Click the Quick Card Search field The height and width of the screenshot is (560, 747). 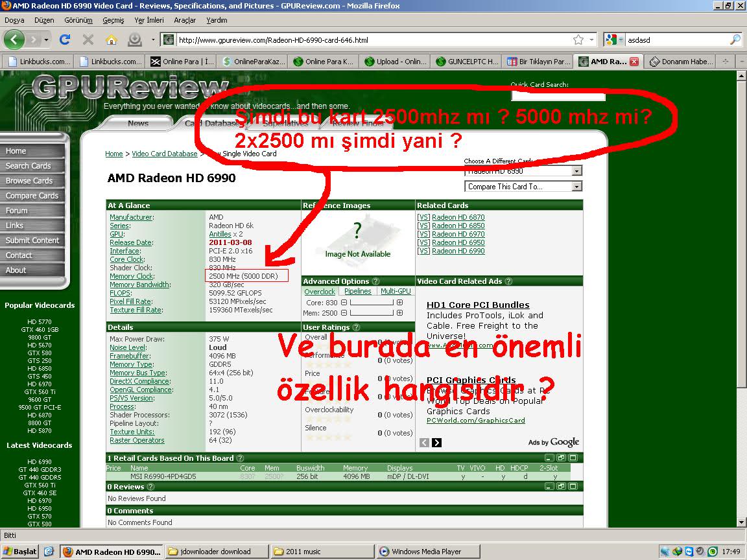point(558,95)
